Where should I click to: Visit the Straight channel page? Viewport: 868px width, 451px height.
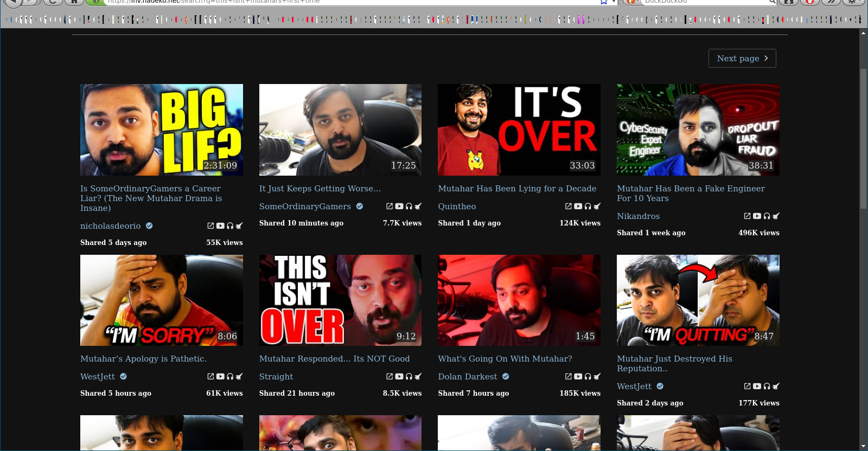(x=276, y=377)
